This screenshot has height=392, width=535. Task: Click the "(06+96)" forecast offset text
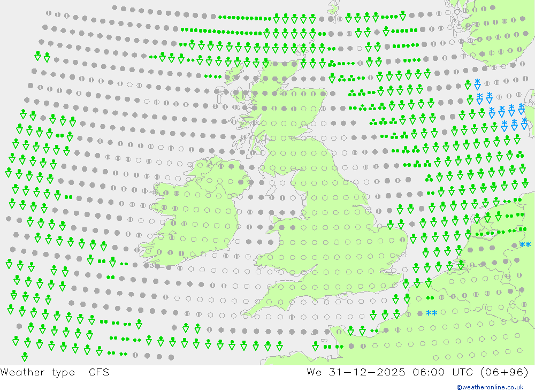(505, 372)
